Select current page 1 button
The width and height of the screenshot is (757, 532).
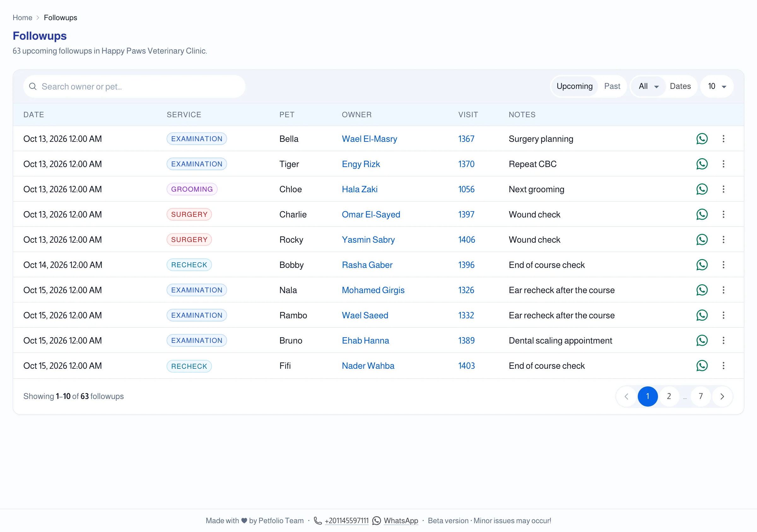(648, 396)
